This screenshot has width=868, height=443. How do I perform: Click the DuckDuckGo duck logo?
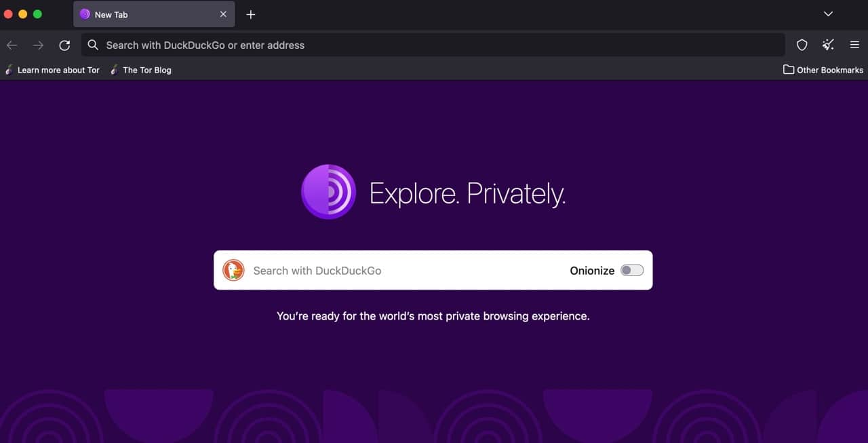click(x=233, y=271)
